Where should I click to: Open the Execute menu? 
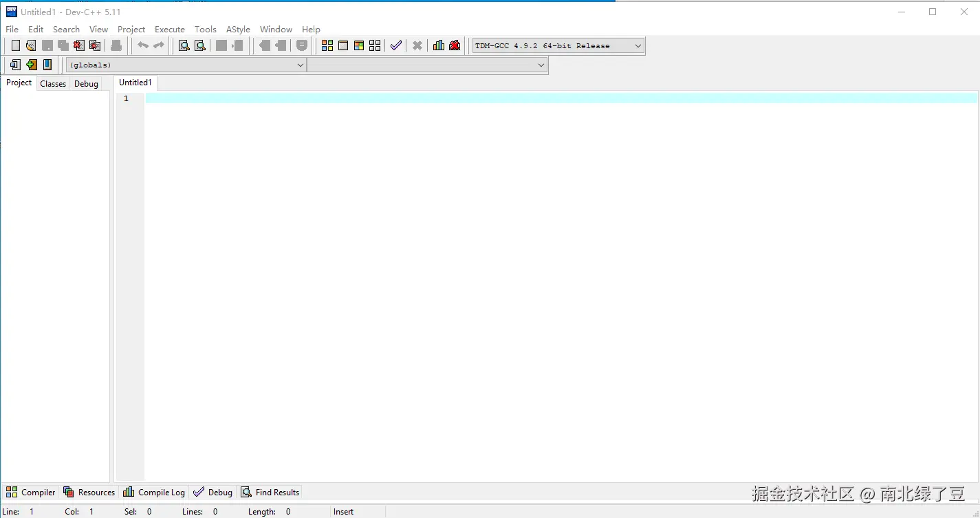coord(170,29)
